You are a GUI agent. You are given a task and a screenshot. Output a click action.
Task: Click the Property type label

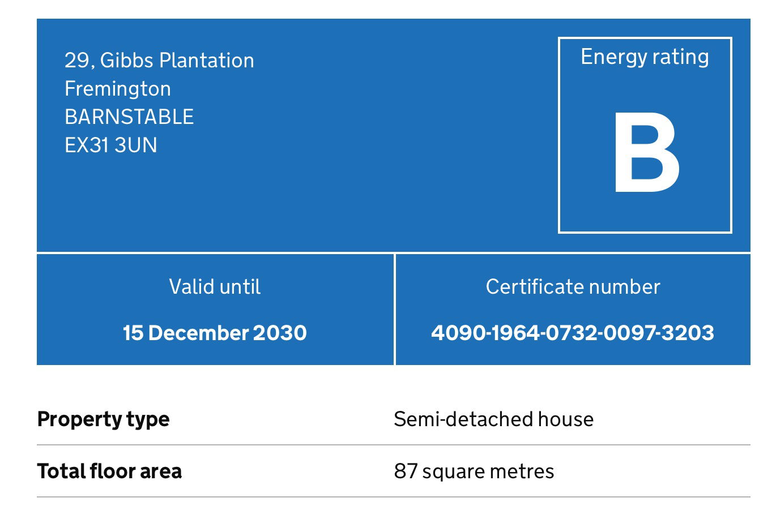103,419
